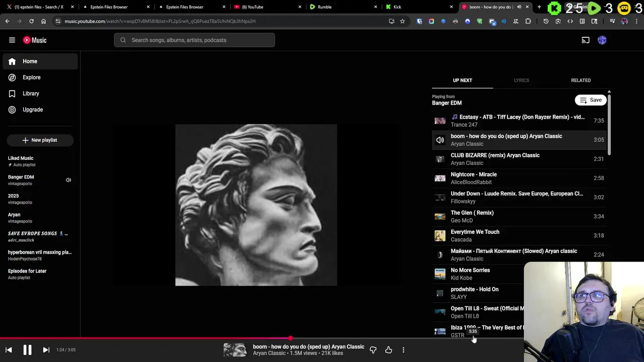Click the cast to device icon
The height and width of the screenshot is (362, 644).
coord(586,40)
